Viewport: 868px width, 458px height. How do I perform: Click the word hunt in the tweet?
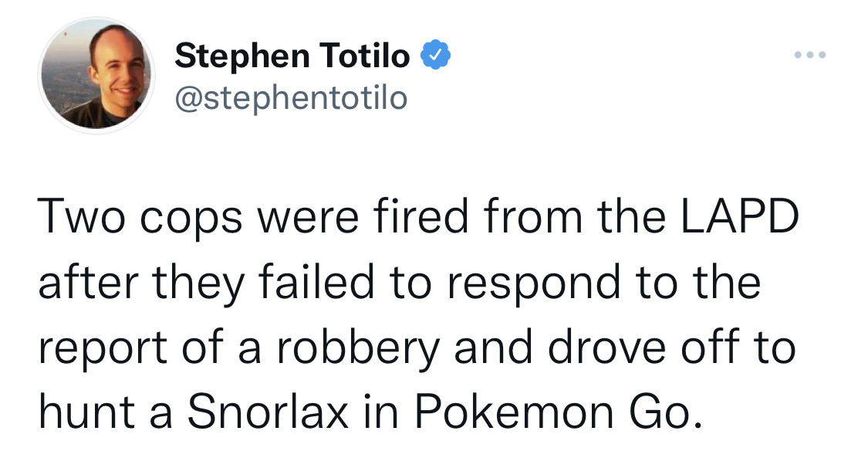pos(86,412)
